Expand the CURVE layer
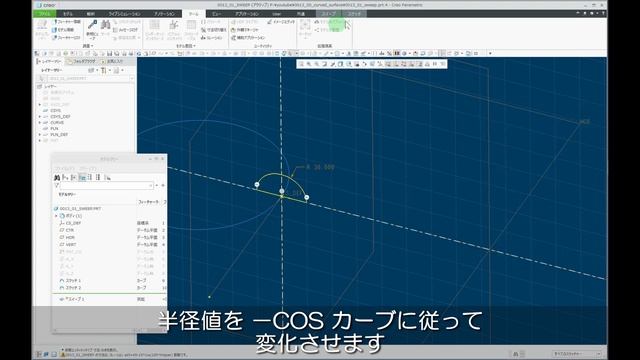This screenshot has width=640, height=360. (x=40, y=122)
